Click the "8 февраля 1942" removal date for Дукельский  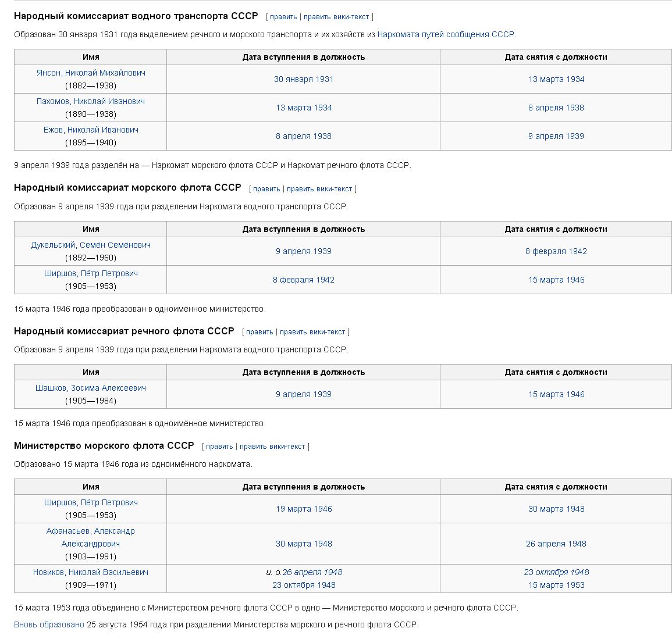pyautogui.click(x=556, y=251)
